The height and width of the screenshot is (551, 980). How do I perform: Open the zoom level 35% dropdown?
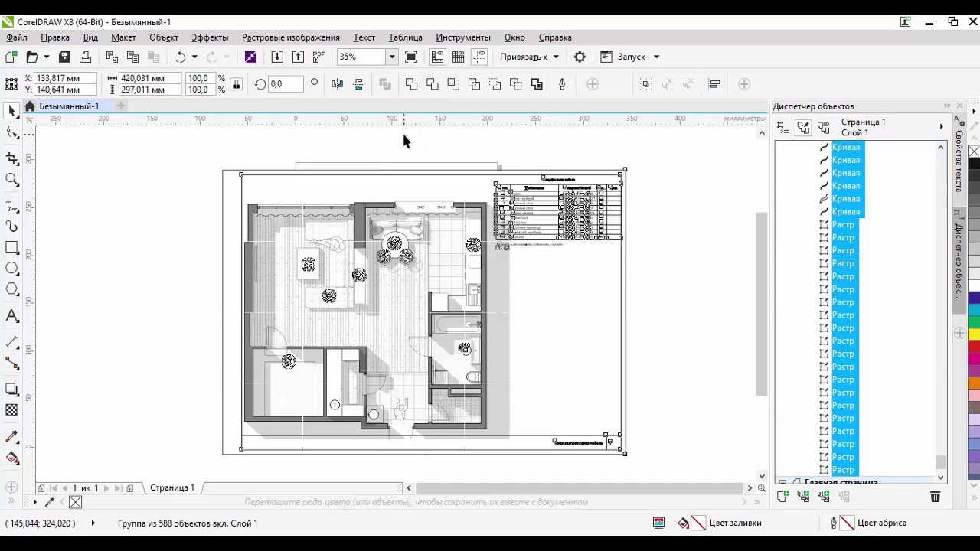tap(391, 57)
